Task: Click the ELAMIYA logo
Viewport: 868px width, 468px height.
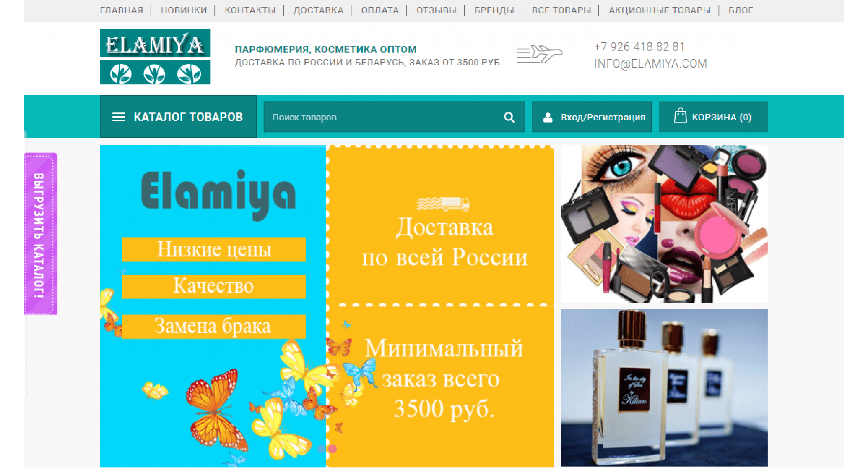Action: coord(155,57)
